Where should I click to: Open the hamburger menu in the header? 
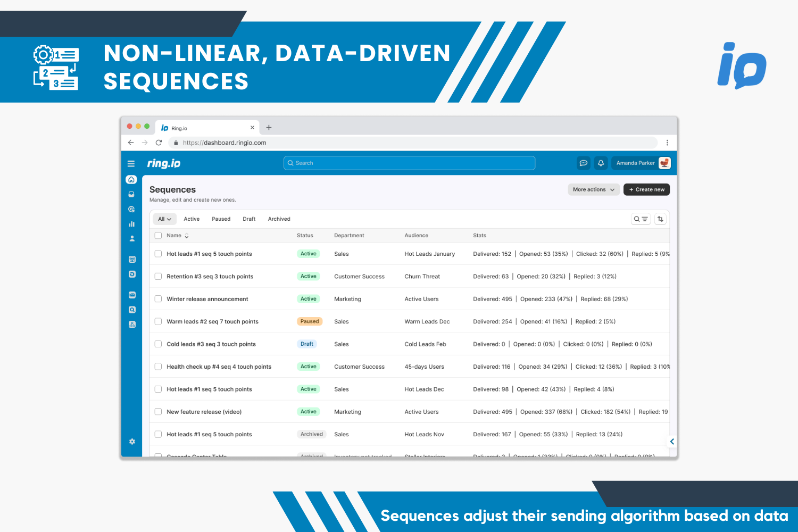pos(131,164)
